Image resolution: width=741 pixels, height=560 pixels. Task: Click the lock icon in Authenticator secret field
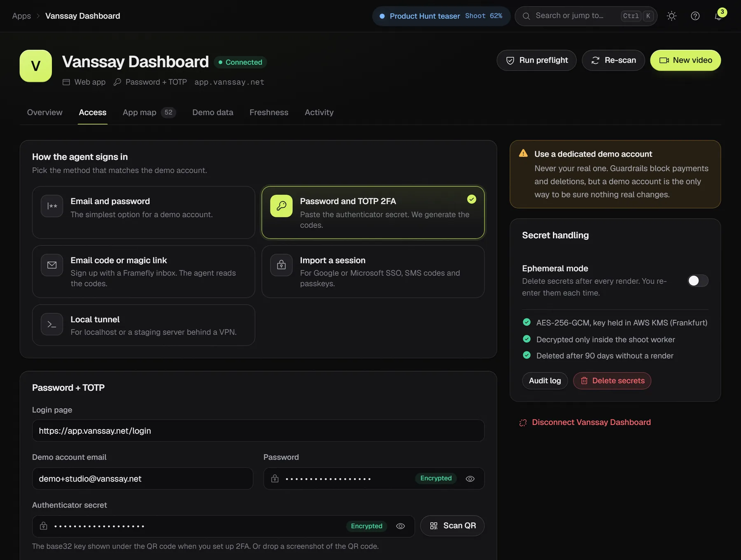click(x=44, y=526)
